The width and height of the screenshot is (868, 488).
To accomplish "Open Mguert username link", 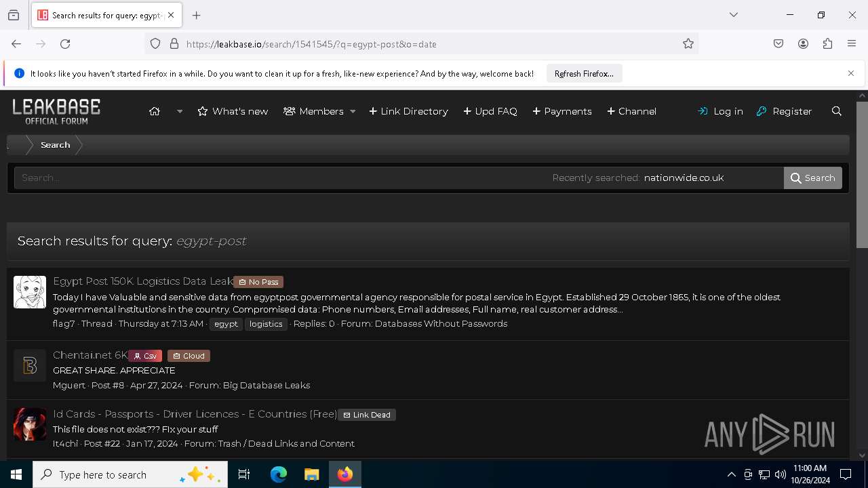I will point(69,386).
